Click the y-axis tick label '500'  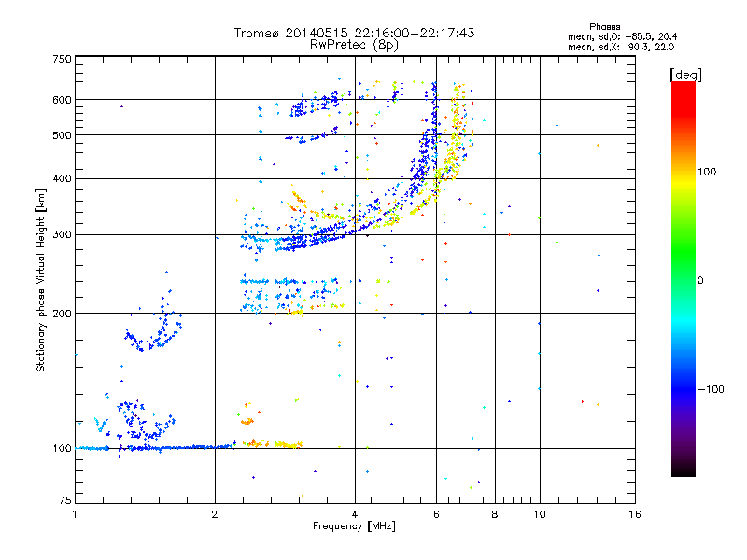(62, 135)
